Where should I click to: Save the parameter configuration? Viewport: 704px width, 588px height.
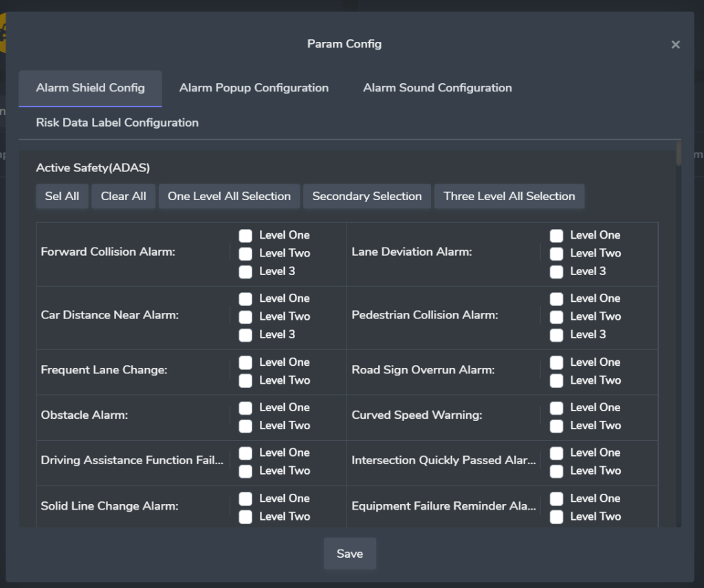[x=349, y=554]
